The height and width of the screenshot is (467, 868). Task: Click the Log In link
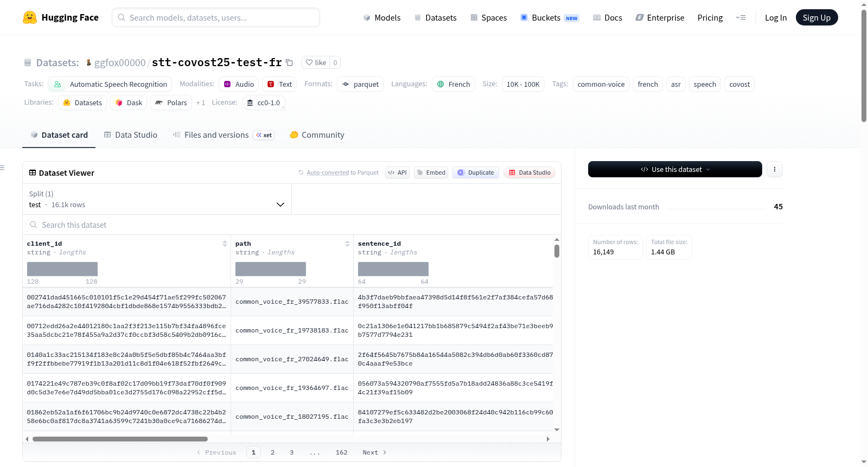tap(776, 17)
